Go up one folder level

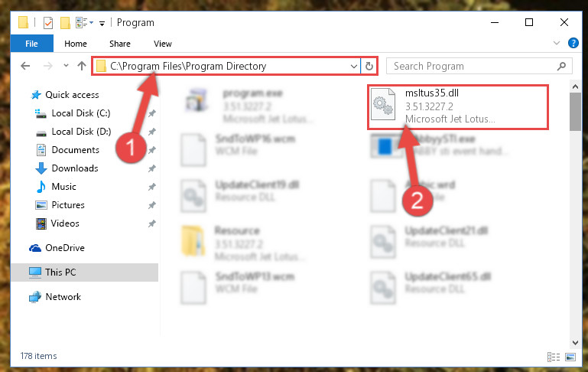click(81, 66)
